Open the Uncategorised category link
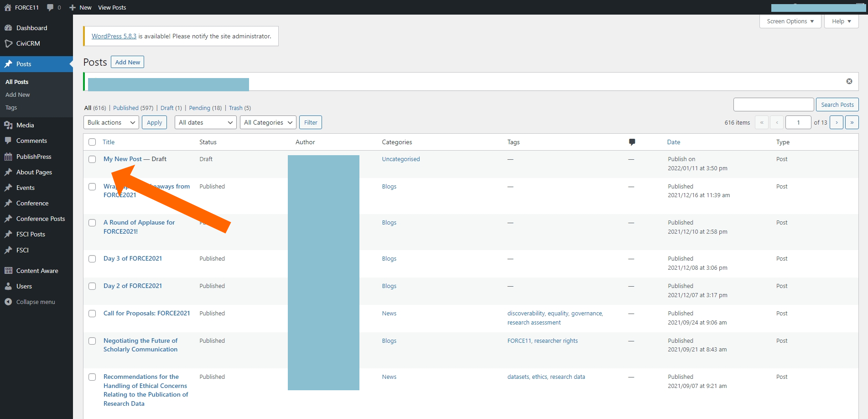The image size is (868, 419). [x=401, y=159]
